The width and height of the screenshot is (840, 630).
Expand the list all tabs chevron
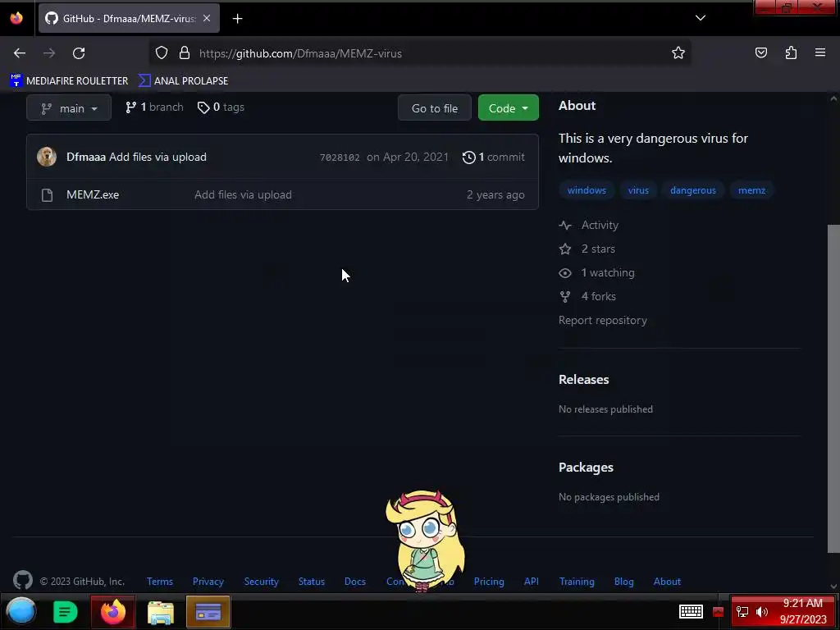(701, 18)
